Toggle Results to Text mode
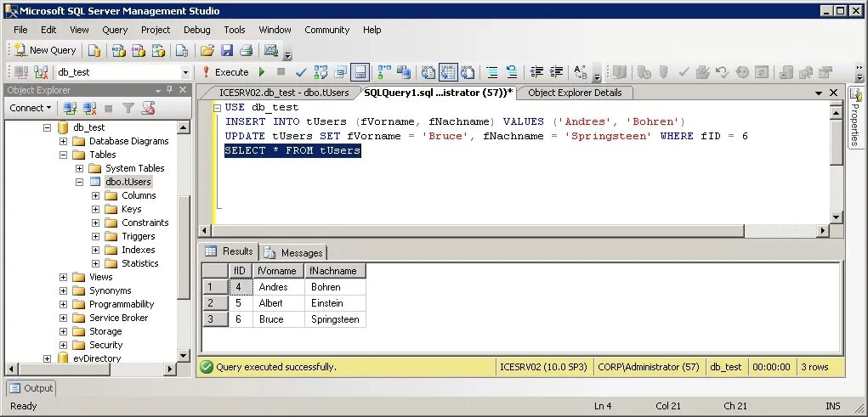 click(x=428, y=72)
